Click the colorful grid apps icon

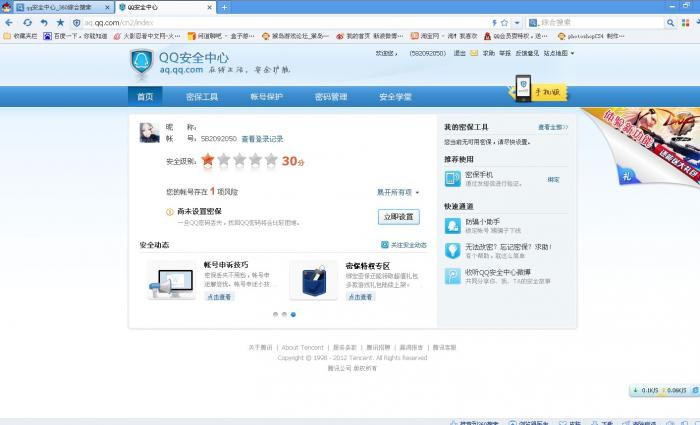point(685,22)
